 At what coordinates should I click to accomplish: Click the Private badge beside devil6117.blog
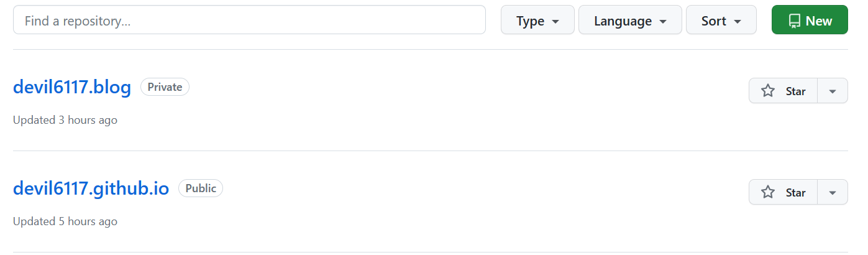click(165, 87)
